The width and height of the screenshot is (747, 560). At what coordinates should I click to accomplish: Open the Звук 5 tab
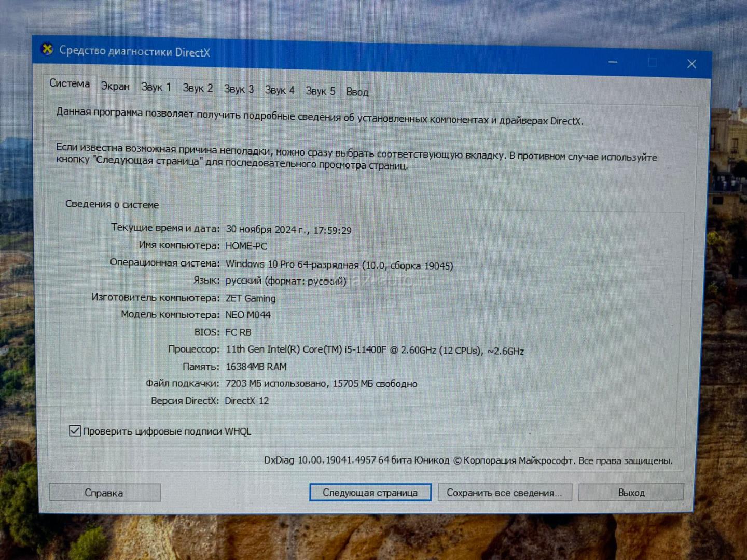point(320,91)
